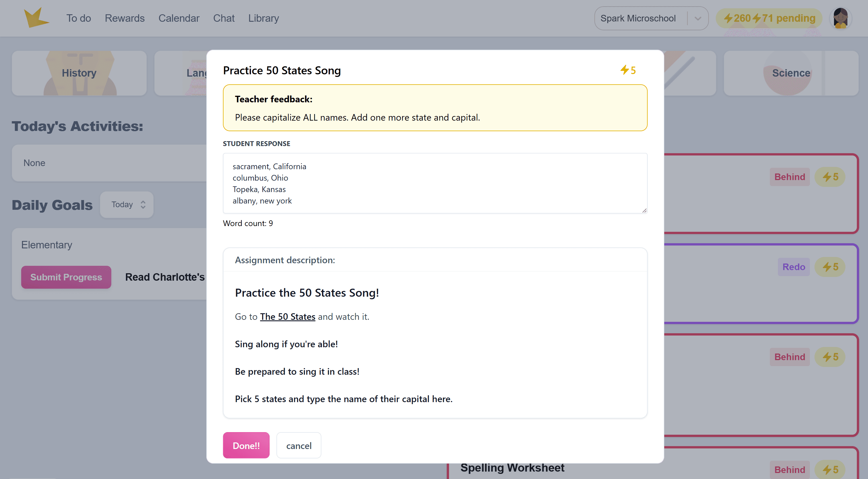This screenshot has width=868, height=479.
Task: Click the Spark Microschool dropdown chevron
Action: point(698,18)
